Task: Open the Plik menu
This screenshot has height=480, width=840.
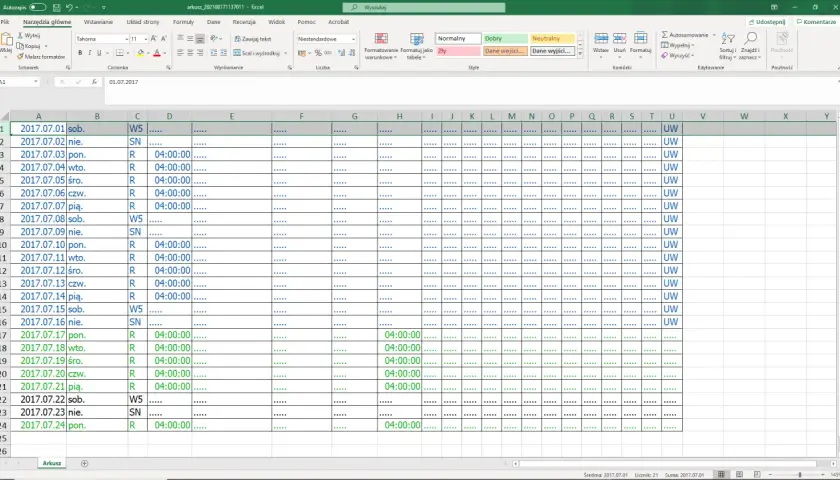Action: coord(5,22)
